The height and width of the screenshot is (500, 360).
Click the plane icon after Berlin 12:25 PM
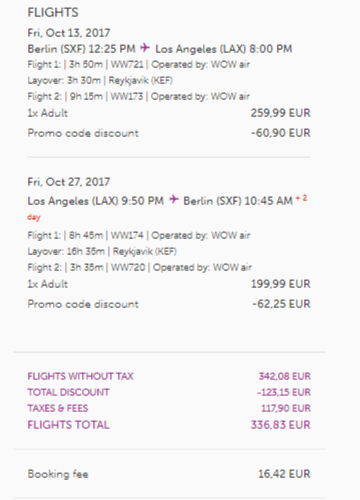click(145, 48)
